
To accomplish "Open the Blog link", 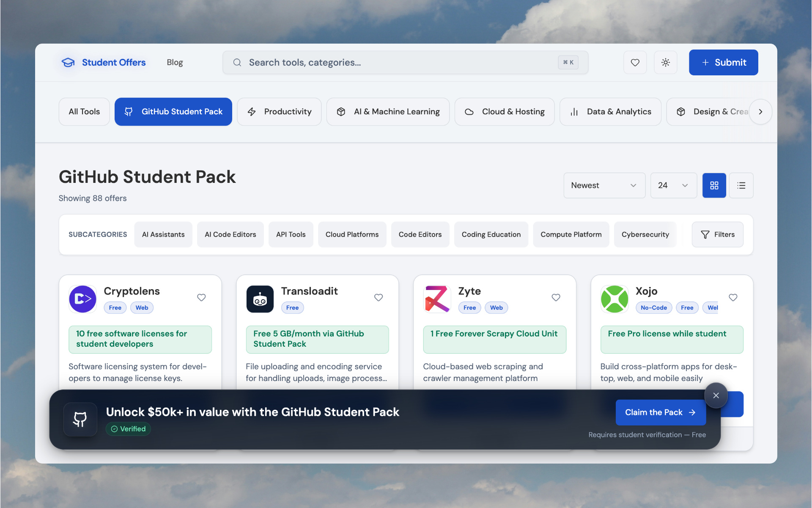I will coord(175,62).
